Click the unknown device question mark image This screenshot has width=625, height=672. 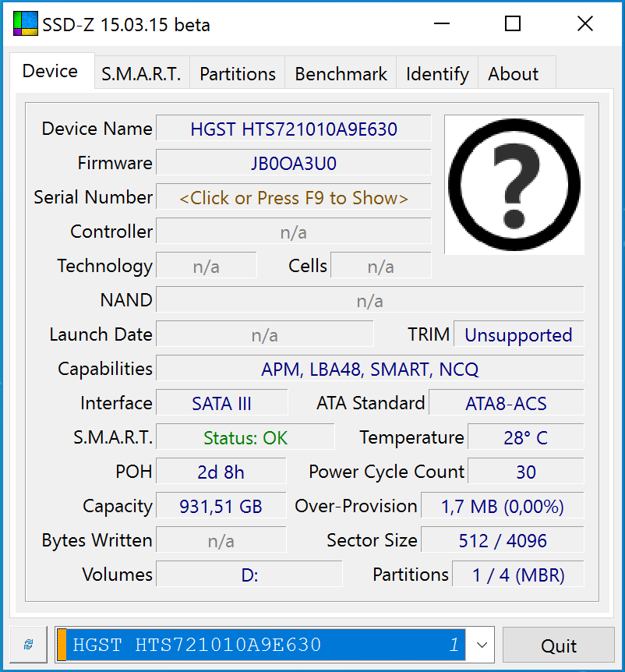point(514,184)
